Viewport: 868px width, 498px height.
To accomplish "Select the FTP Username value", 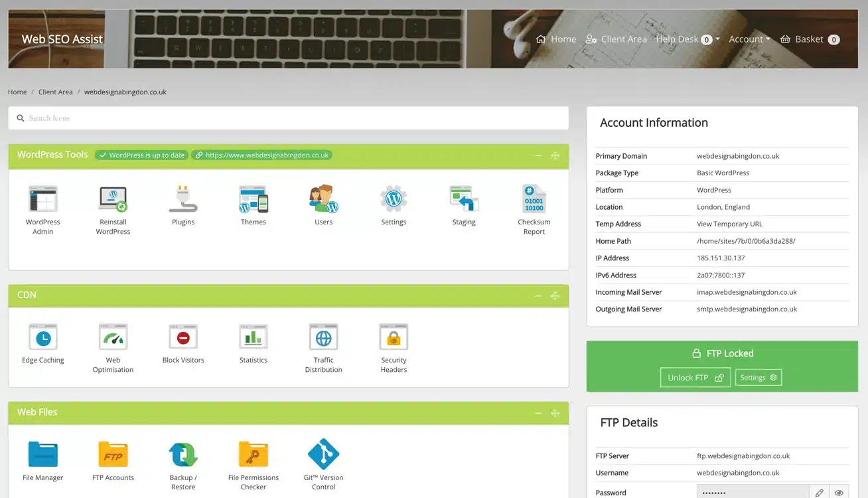I will pyautogui.click(x=738, y=473).
